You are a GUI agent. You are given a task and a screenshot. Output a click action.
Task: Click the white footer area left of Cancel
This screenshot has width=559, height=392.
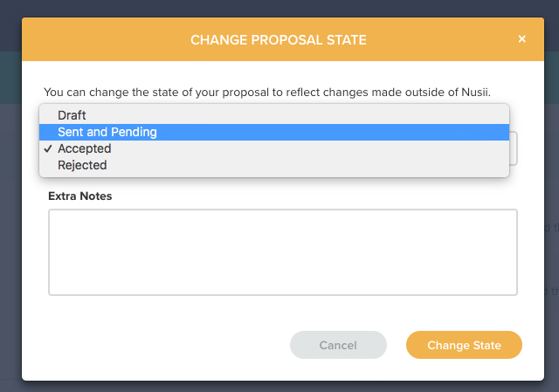(157, 346)
